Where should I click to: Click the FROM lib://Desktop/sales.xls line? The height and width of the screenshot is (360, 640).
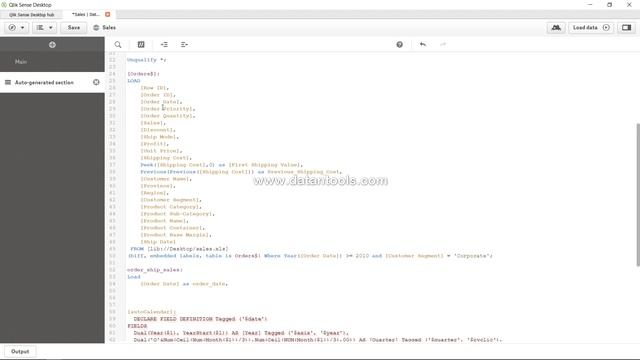point(179,249)
